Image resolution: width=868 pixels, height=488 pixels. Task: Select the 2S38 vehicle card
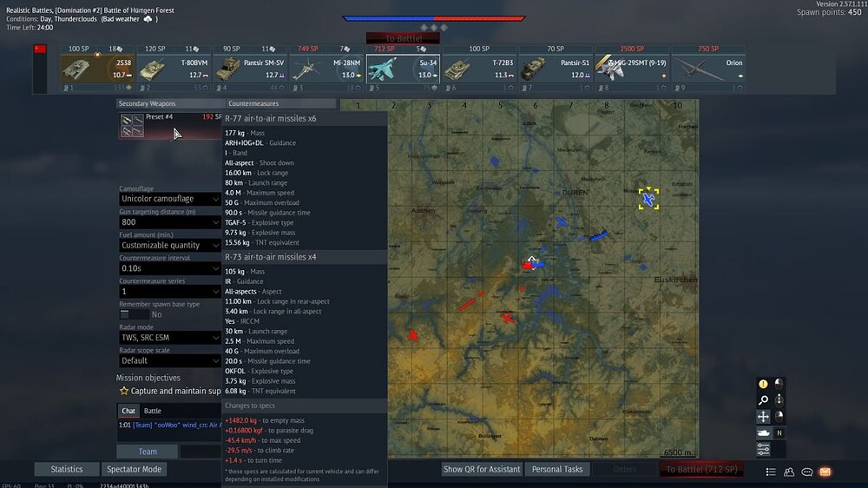click(x=97, y=68)
